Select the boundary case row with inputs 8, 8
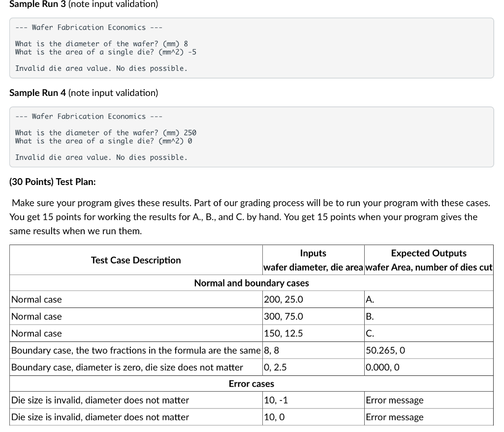 (x=135, y=350)
